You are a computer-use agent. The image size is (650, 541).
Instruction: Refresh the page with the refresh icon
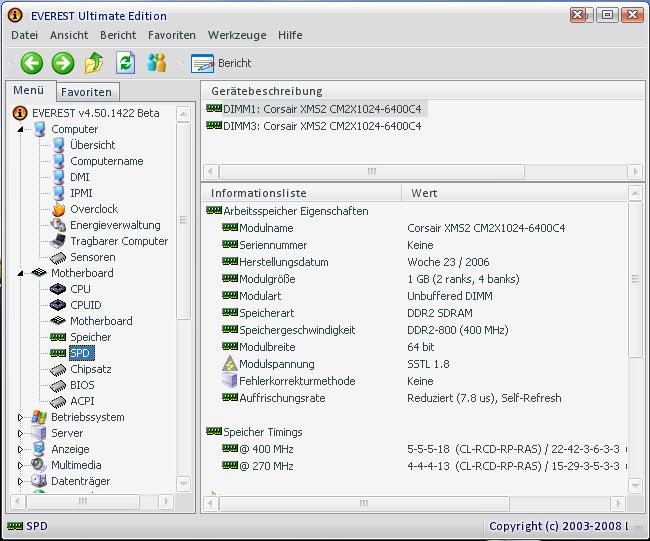coord(125,63)
